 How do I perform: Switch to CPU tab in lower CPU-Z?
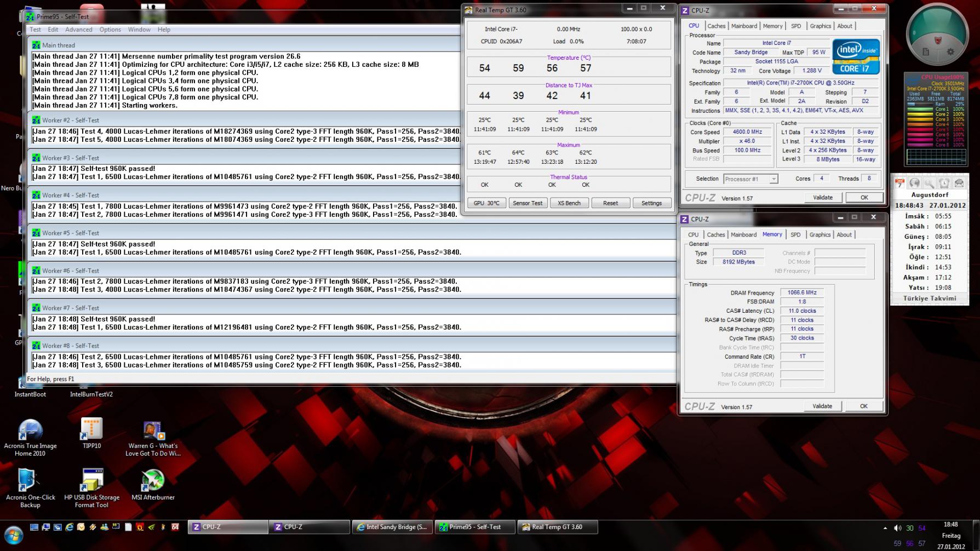pyautogui.click(x=693, y=234)
